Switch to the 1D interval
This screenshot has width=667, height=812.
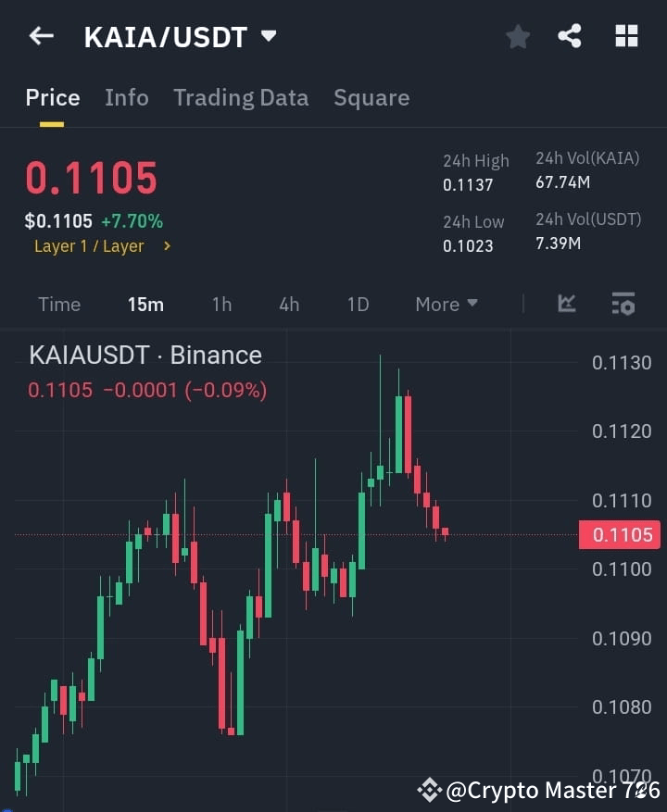(x=358, y=304)
